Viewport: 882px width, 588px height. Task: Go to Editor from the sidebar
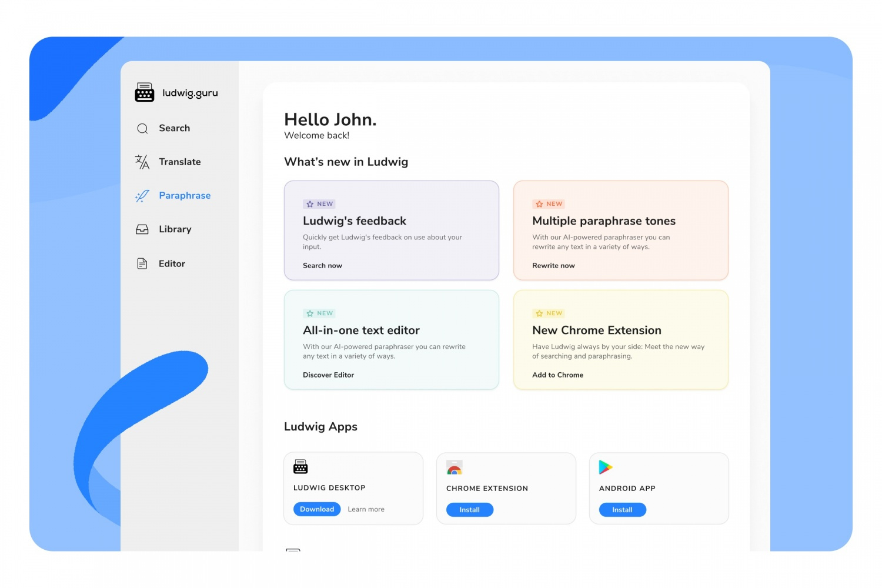172,263
